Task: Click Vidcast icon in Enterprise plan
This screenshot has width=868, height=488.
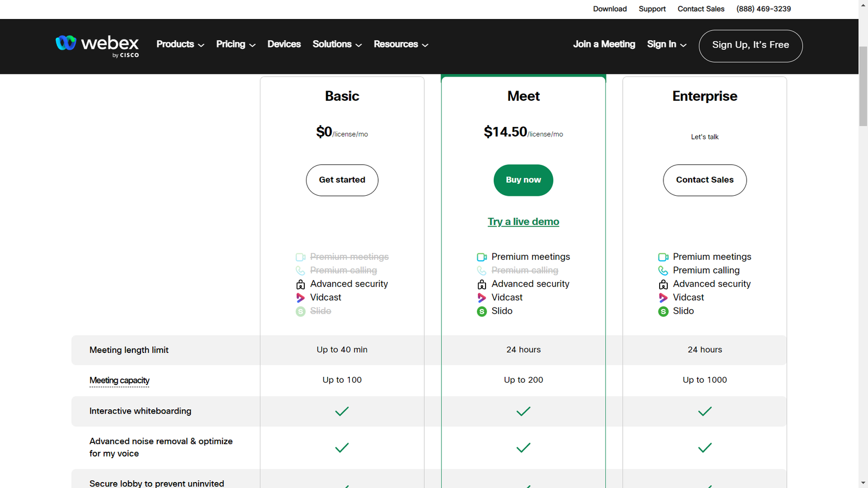Action: coord(663,298)
